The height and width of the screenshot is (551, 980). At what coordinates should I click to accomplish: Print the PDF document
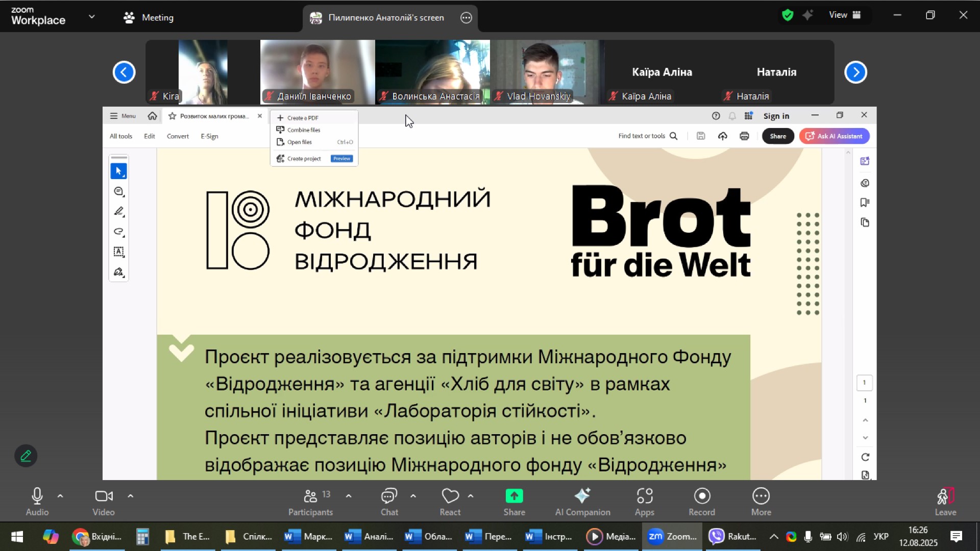tap(745, 136)
